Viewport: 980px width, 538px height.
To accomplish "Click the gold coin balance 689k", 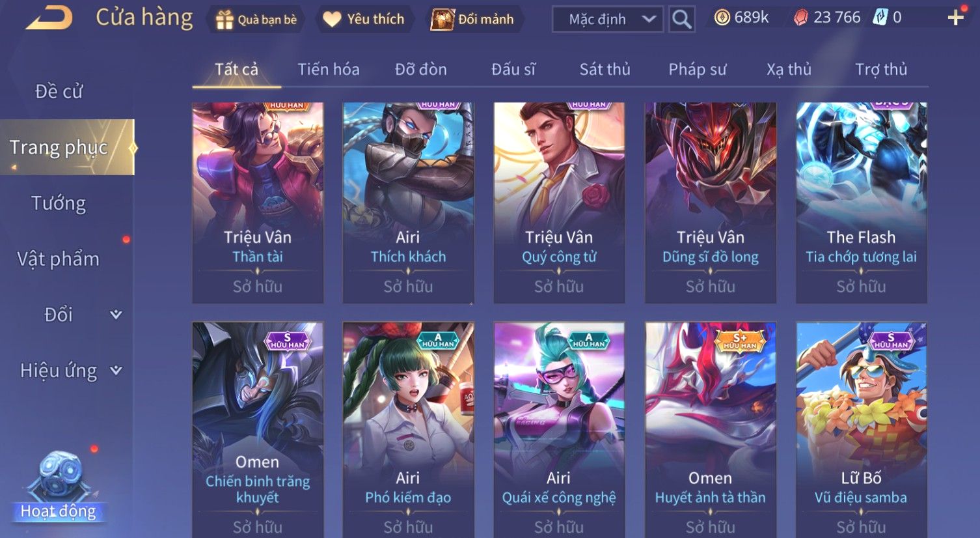I will point(741,18).
